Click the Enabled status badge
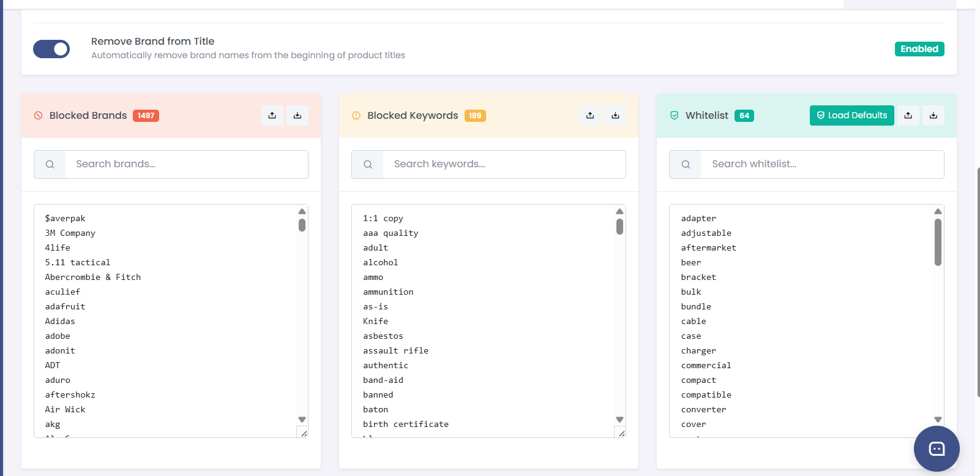 [x=919, y=49]
